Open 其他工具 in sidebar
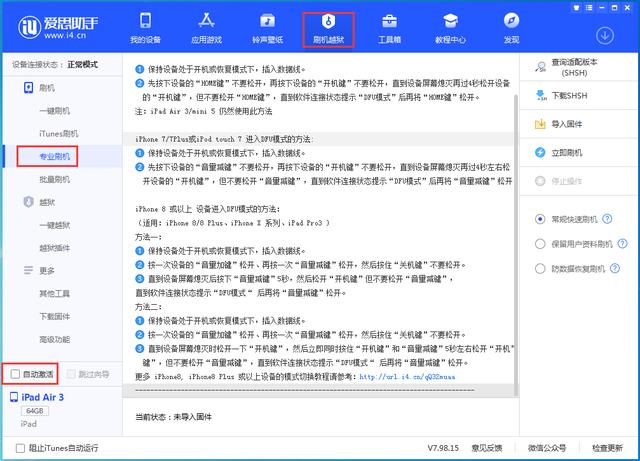Viewport: 640px width, 461px height. 55,294
